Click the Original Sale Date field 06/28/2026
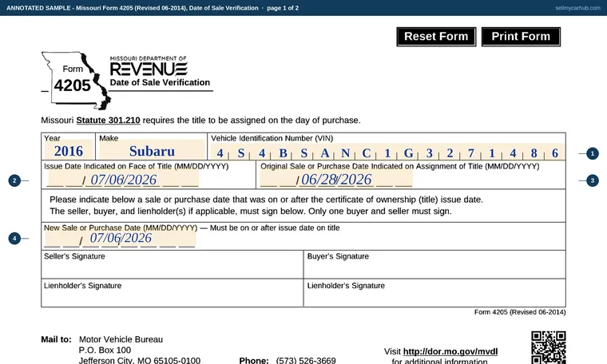The width and height of the screenshot is (607, 364). (335, 180)
